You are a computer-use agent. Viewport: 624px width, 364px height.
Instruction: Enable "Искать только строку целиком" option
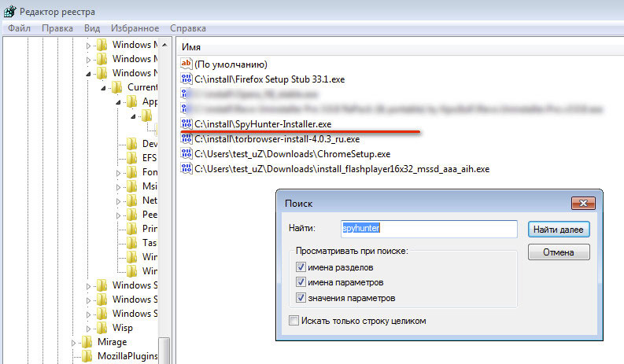[x=294, y=321]
